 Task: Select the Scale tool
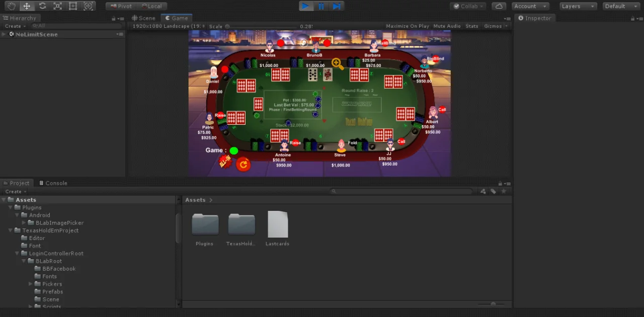(x=57, y=6)
